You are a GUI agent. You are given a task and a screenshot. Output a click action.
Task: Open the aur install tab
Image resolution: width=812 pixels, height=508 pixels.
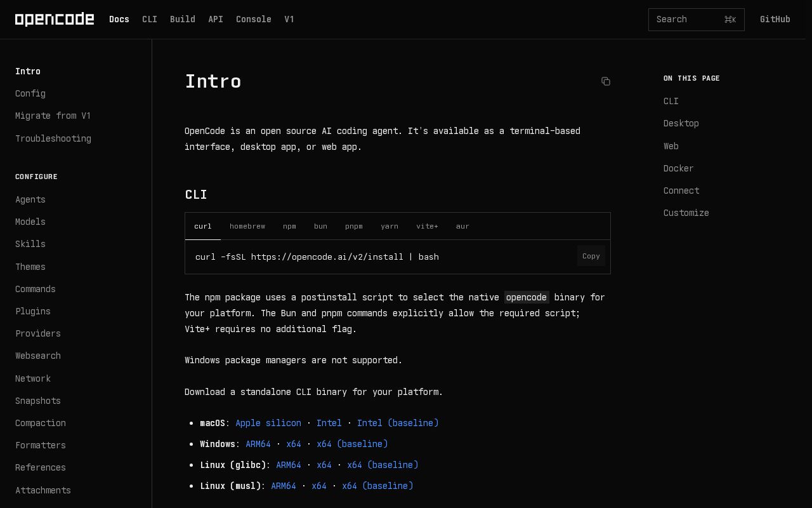tap(462, 226)
